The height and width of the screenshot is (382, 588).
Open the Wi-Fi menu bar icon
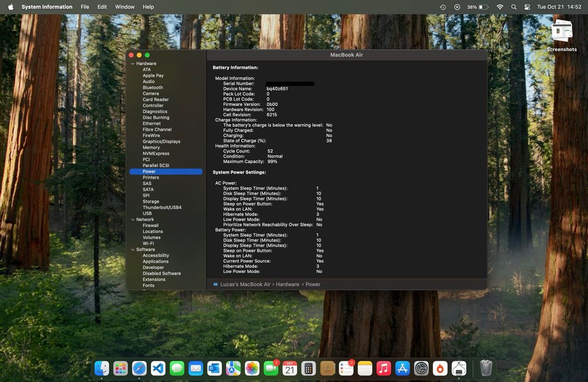click(500, 6)
